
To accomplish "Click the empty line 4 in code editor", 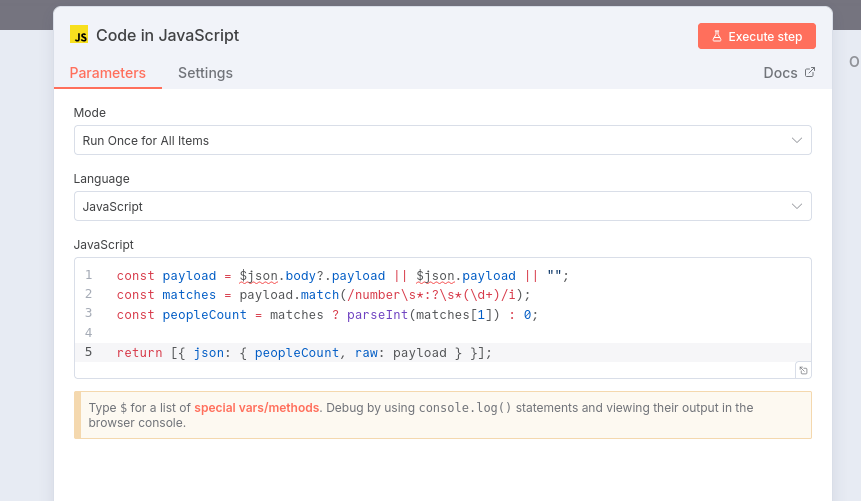I will coord(400,333).
